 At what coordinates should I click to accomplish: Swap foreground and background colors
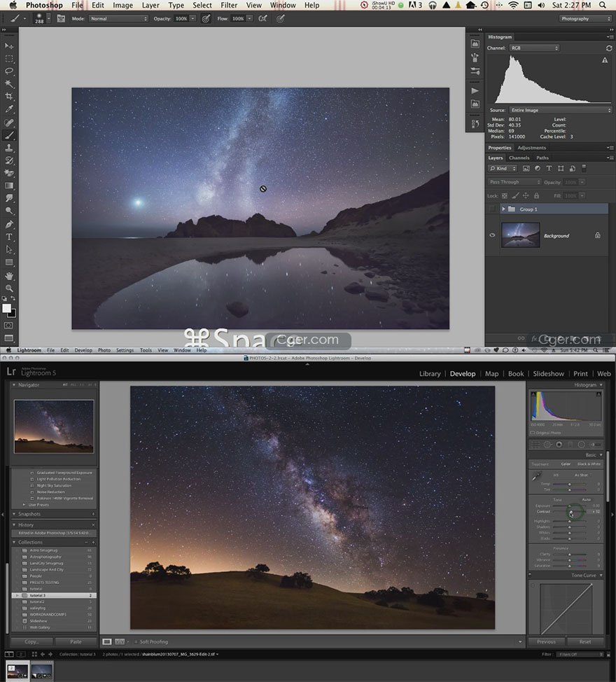13,298
